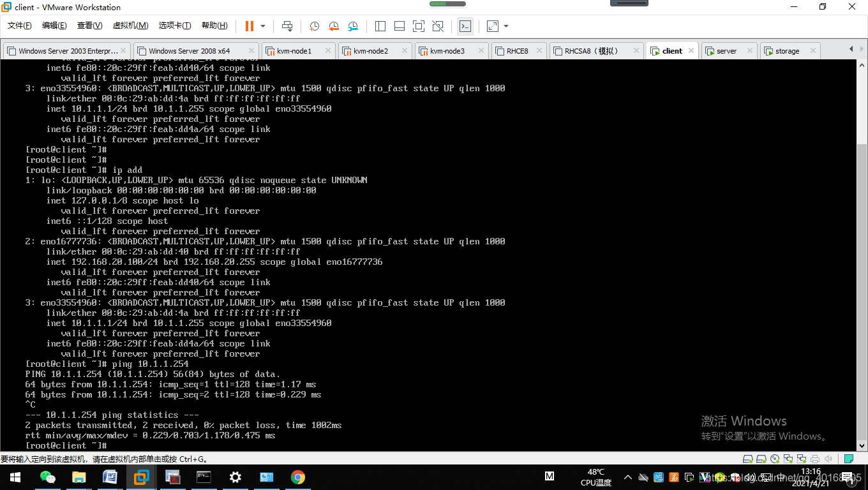868x490 pixels.
Task: Show hidden system tray icons
Action: click(628, 477)
